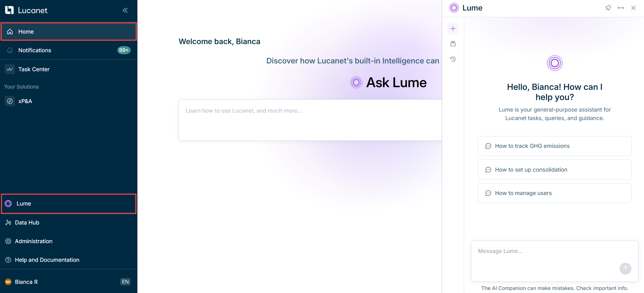The width and height of the screenshot is (644, 293).
Task: Click the Ask Lume input field
Action: pos(310,120)
